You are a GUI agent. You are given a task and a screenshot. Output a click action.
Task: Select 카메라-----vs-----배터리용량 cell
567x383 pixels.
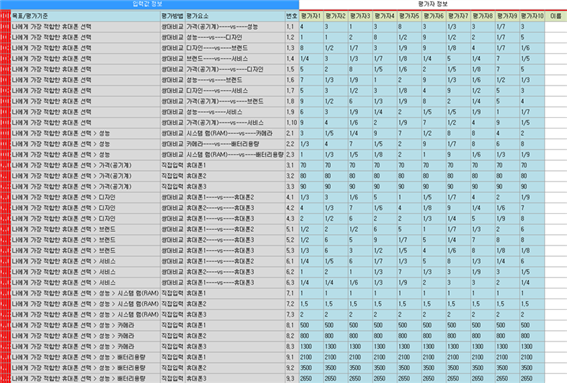click(x=235, y=144)
